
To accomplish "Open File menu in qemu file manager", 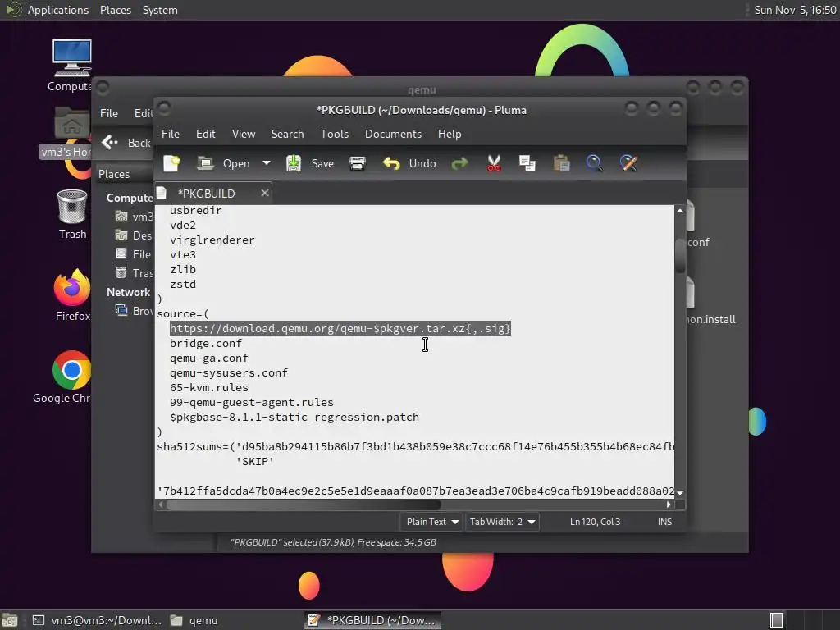I will coord(109,113).
